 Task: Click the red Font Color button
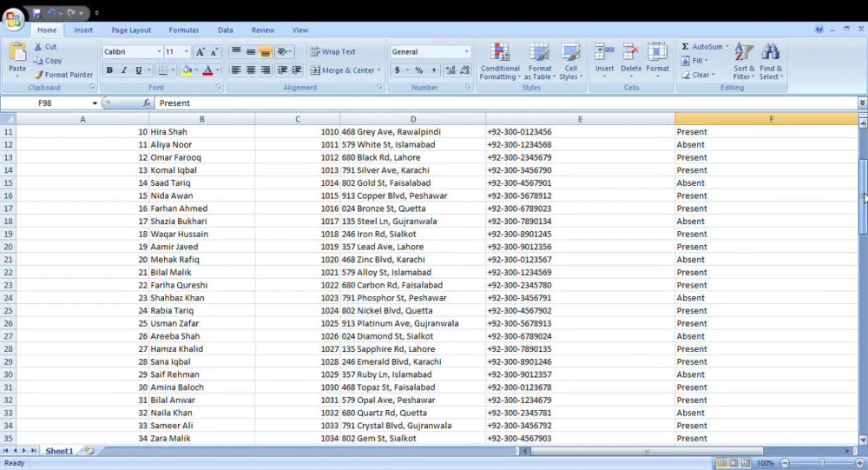pos(207,70)
